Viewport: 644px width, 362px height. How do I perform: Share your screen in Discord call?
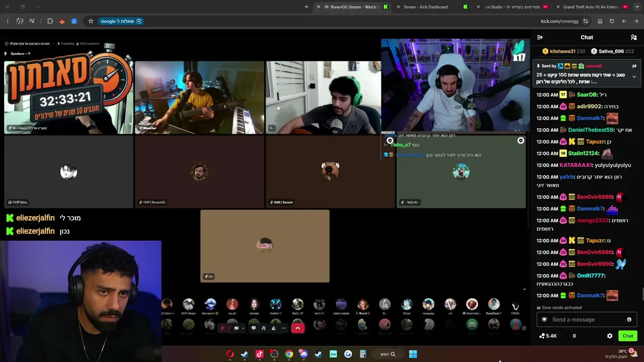254,328
